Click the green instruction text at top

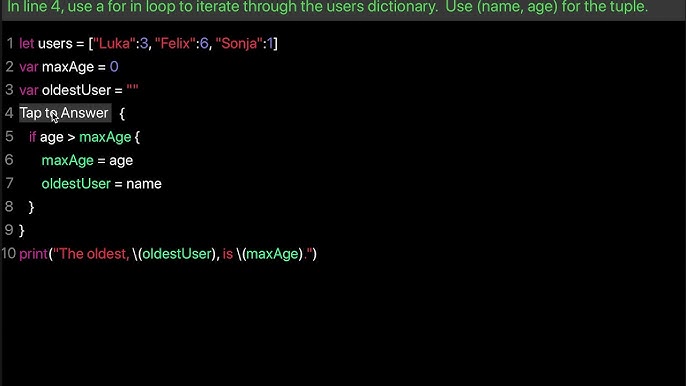(x=327, y=7)
